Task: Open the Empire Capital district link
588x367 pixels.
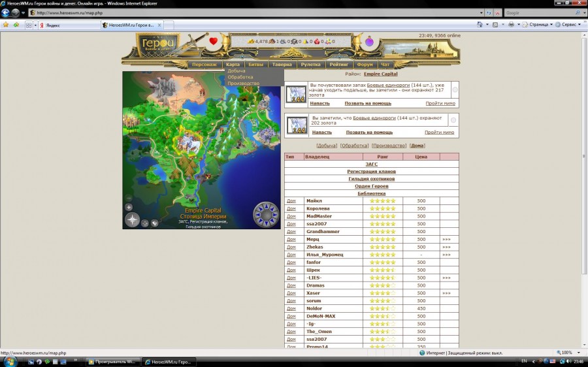Action: [x=381, y=74]
